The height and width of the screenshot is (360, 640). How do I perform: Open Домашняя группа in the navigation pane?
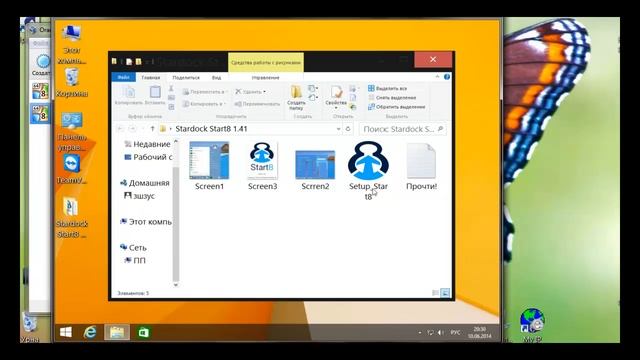click(x=145, y=183)
